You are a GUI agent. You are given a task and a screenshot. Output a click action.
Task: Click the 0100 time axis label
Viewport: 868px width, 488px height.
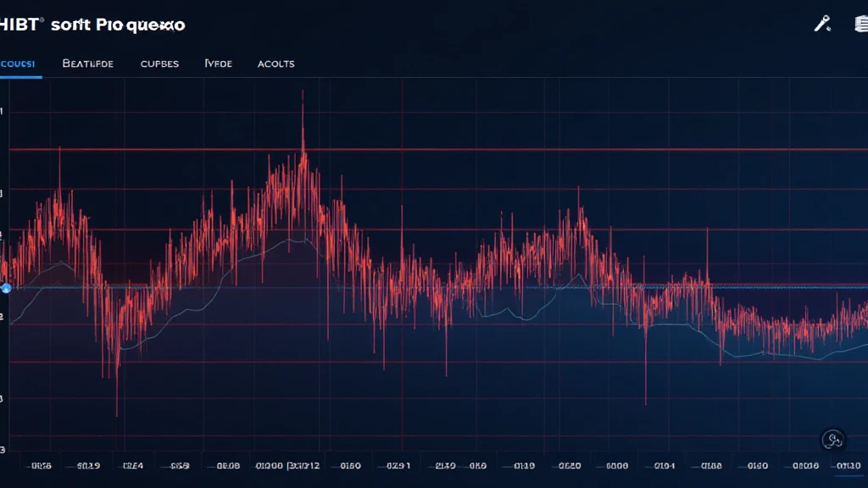tap(269, 466)
